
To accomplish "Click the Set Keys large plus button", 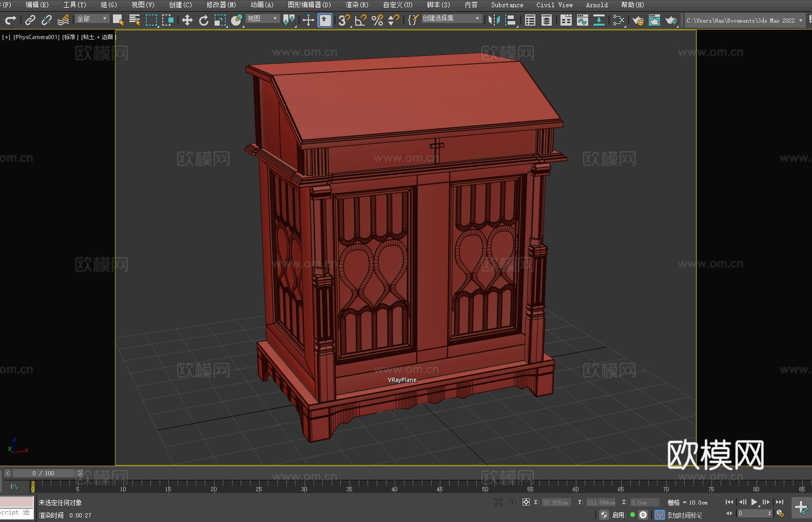I will tap(801, 508).
